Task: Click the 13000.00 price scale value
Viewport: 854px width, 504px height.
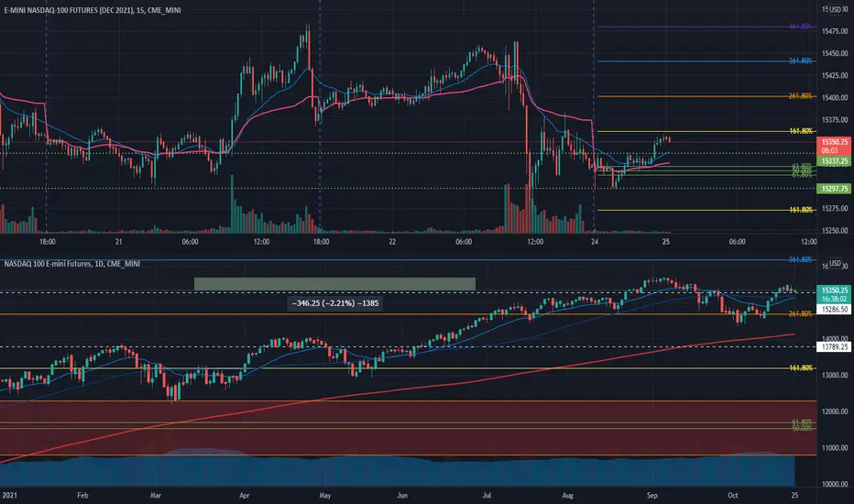Action: 835,375
